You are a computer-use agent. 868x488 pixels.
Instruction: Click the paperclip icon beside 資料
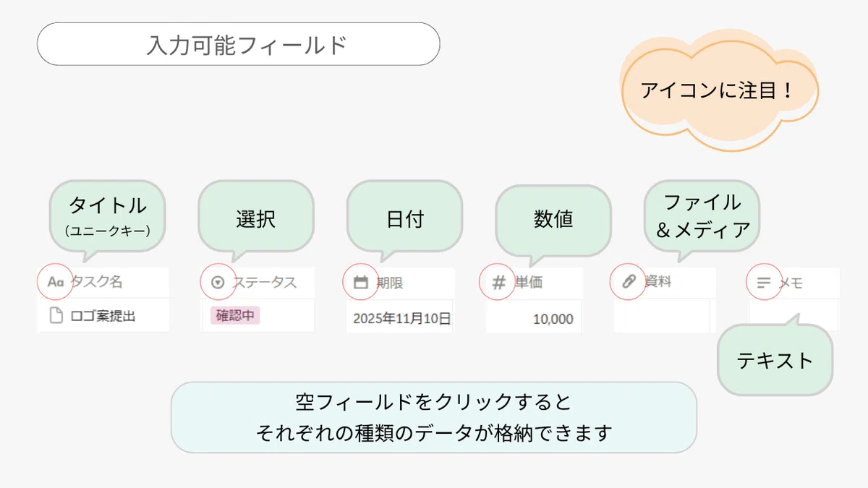[629, 282]
